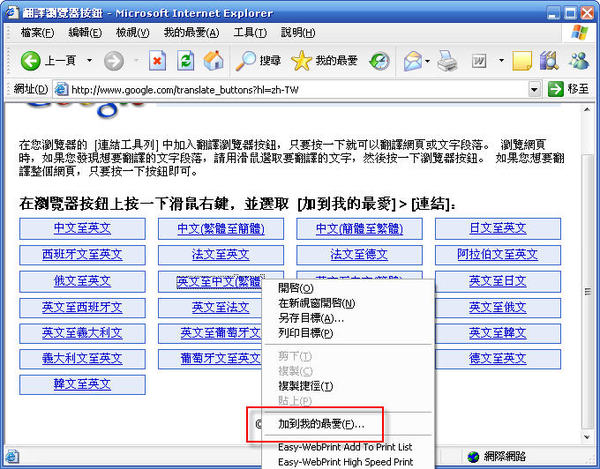Stop page loading with red X icon
This screenshot has width=600, height=469.
pos(157,60)
